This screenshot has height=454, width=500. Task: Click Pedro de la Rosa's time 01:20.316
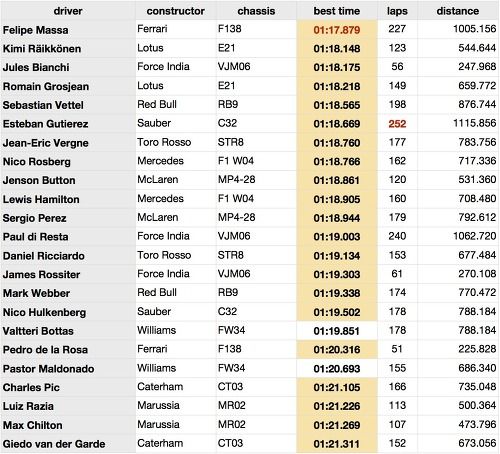337,350
